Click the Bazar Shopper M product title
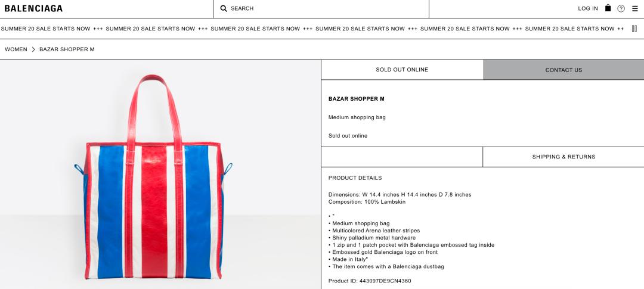This screenshot has height=289, width=644. tap(356, 99)
